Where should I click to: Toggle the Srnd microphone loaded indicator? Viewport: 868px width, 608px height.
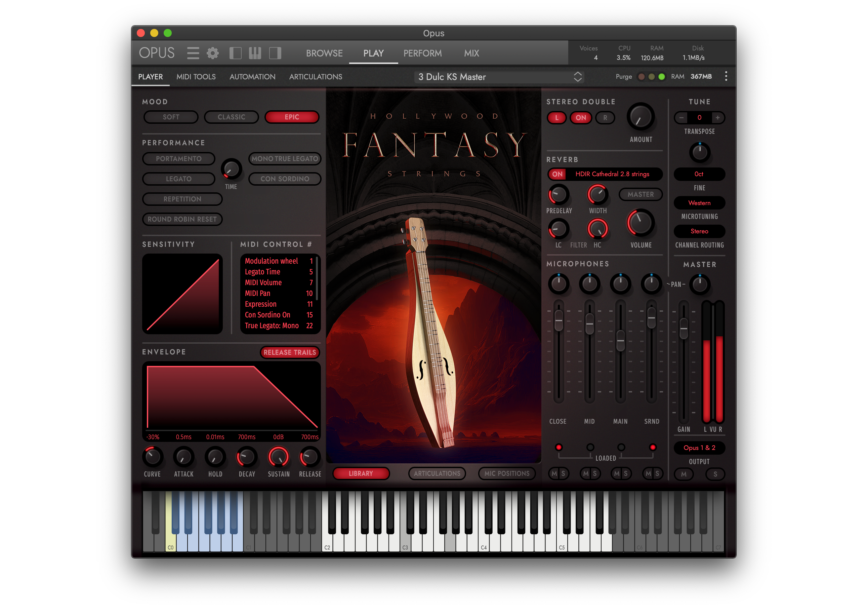tap(653, 448)
